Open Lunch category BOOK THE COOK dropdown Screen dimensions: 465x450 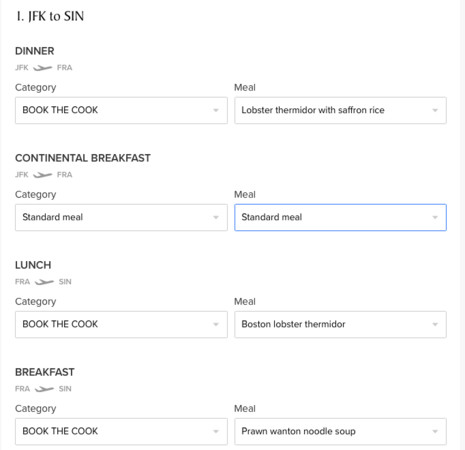[121, 324]
